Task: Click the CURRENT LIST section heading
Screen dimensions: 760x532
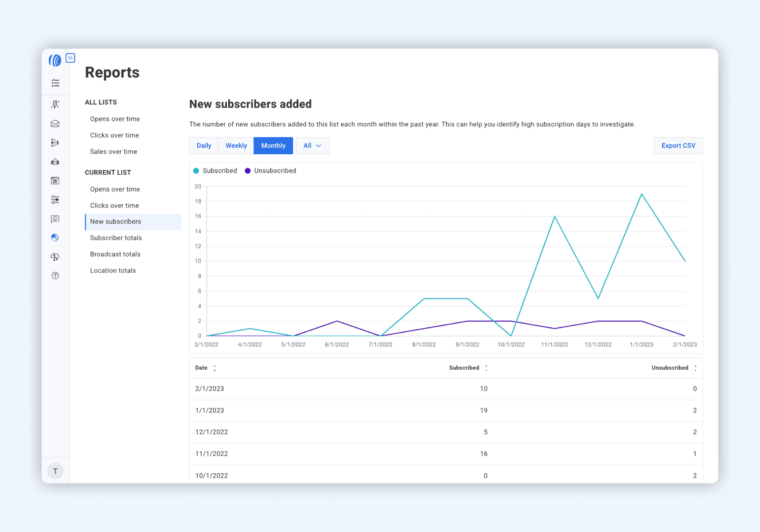Action: 108,172
